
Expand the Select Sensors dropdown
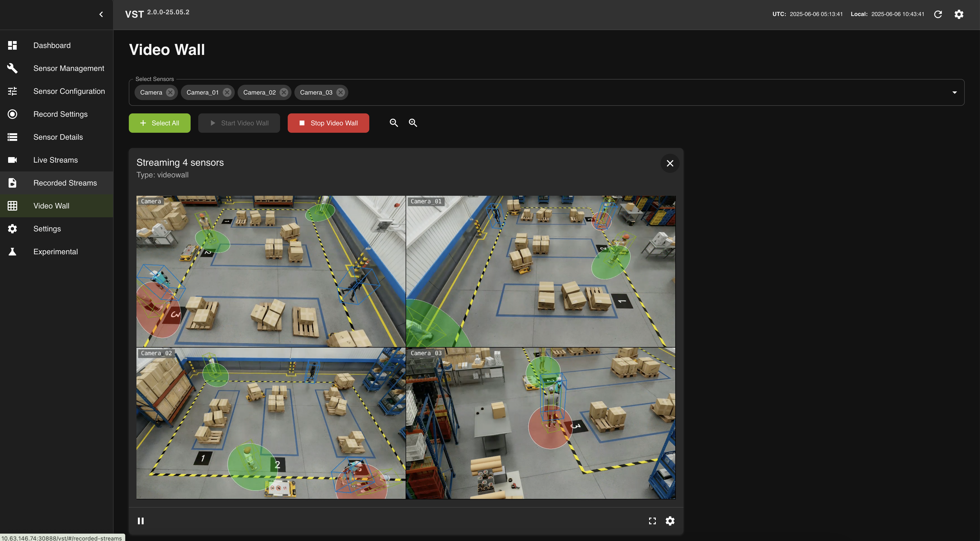pyautogui.click(x=954, y=92)
